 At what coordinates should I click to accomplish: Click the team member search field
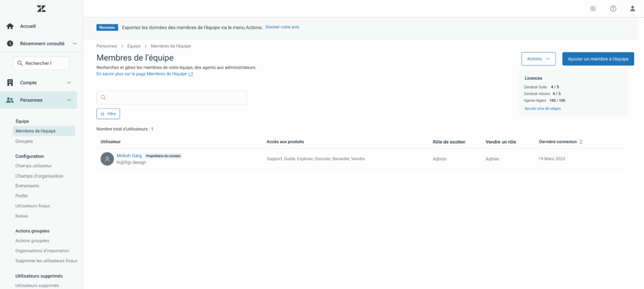172,98
